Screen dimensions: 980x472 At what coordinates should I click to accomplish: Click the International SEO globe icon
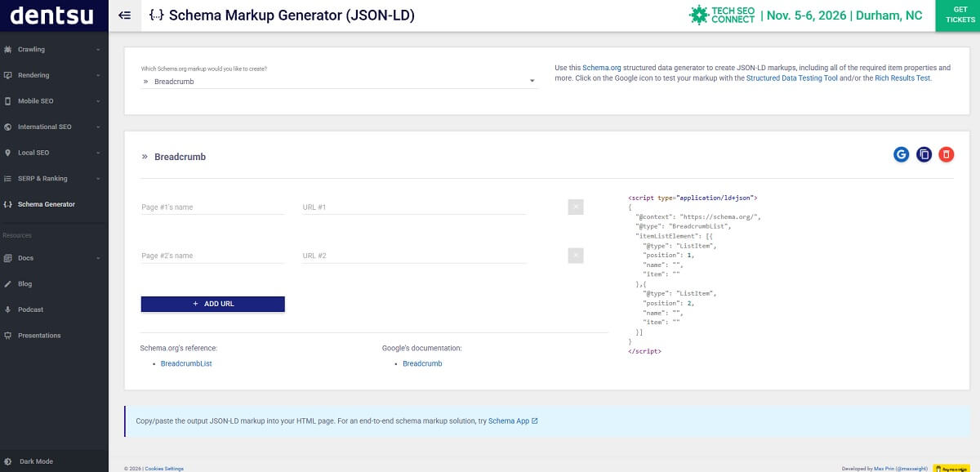pyautogui.click(x=8, y=127)
